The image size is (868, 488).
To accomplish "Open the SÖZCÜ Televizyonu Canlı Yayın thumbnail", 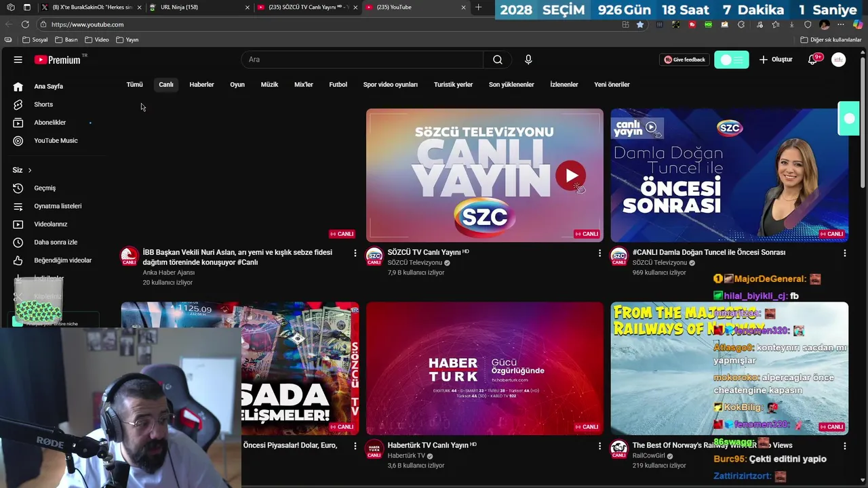I will pos(485,176).
